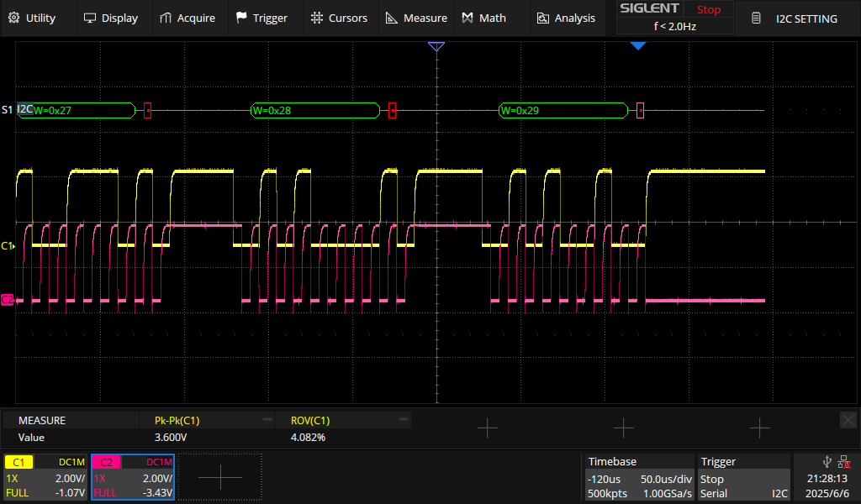Open the Measure ruler menu

point(416,18)
